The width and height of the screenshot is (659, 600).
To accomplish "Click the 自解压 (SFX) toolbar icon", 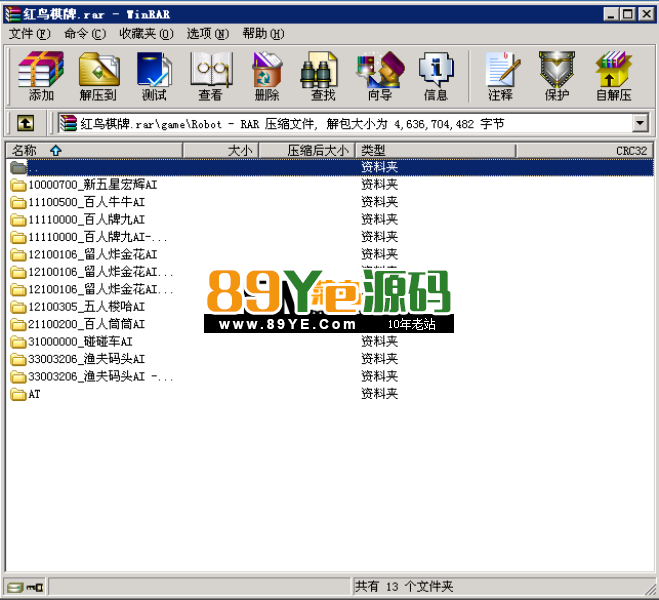I will click(x=614, y=76).
